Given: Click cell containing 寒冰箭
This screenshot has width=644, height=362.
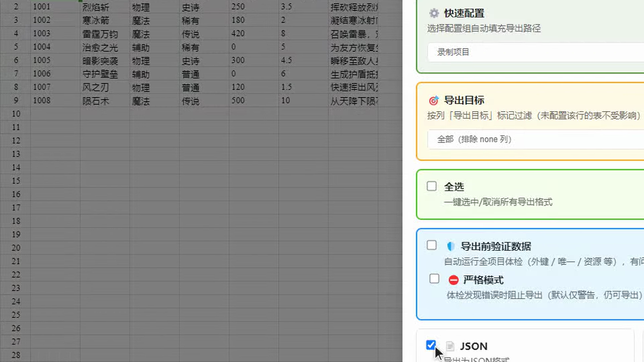Looking at the screenshot, I should pyautogui.click(x=105, y=21).
